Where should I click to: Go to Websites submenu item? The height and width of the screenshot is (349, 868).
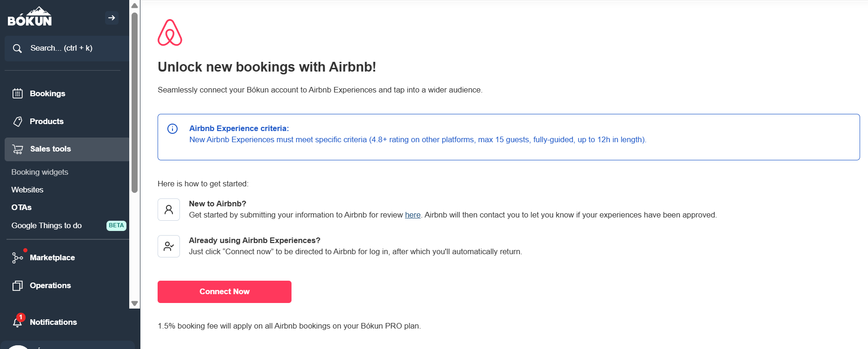[27, 190]
